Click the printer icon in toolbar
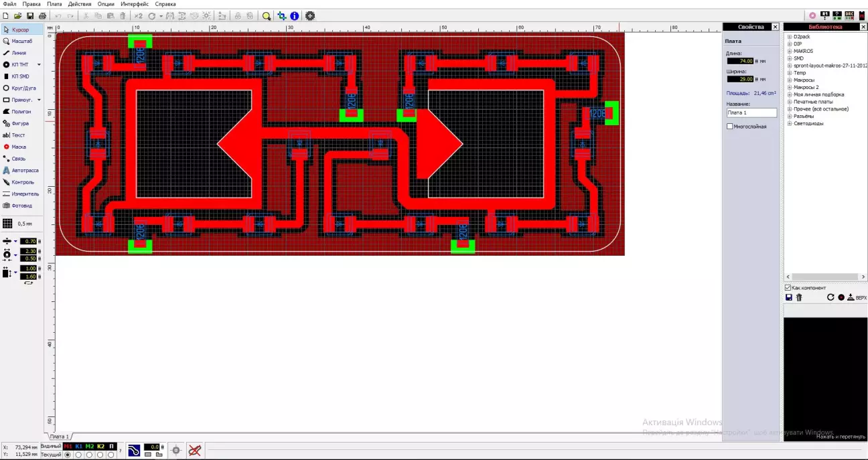 click(x=42, y=15)
